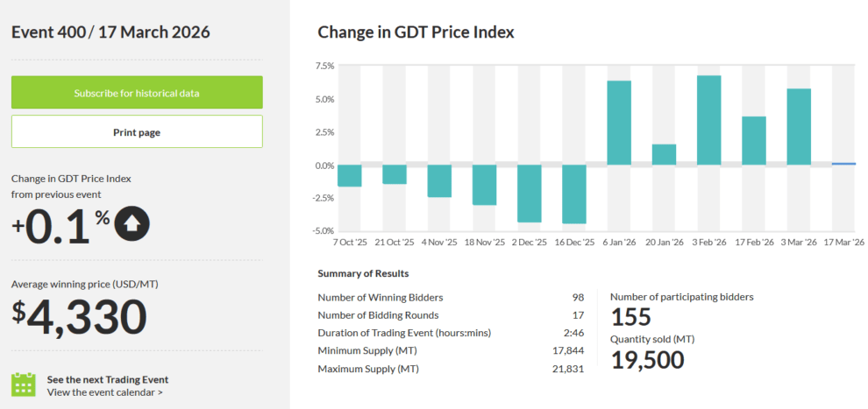
Task: Click the Print page button
Action: [137, 131]
